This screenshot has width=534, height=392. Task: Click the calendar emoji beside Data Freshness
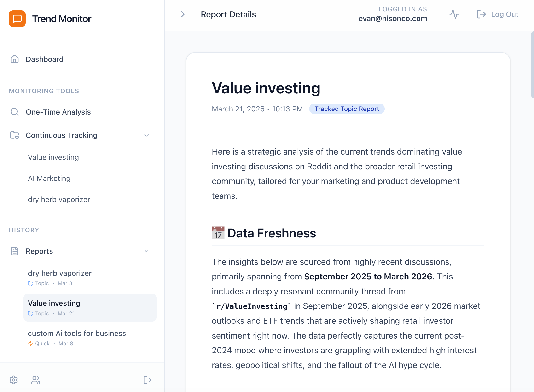click(x=218, y=233)
